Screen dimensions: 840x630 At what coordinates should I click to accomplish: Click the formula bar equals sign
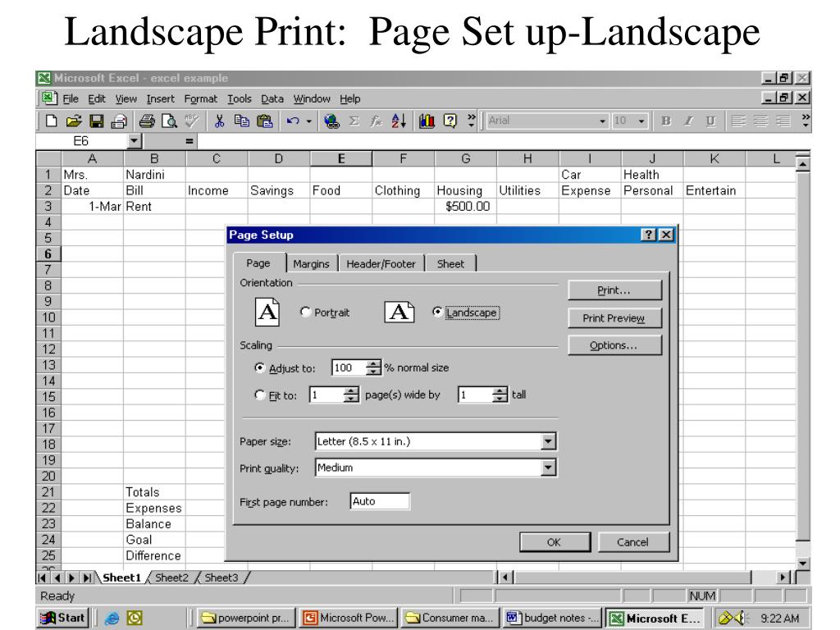click(x=189, y=141)
